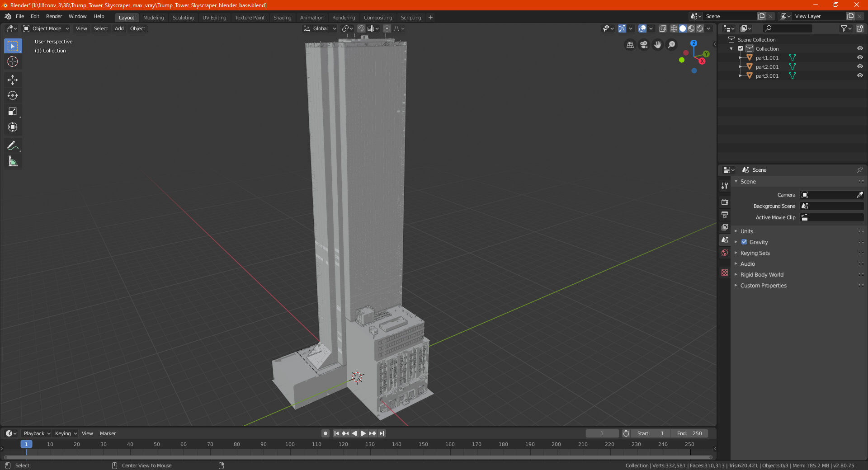The width and height of the screenshot is (868, 470).
Task: Toggle snapping magnet
Action: [x=361, y=28]
